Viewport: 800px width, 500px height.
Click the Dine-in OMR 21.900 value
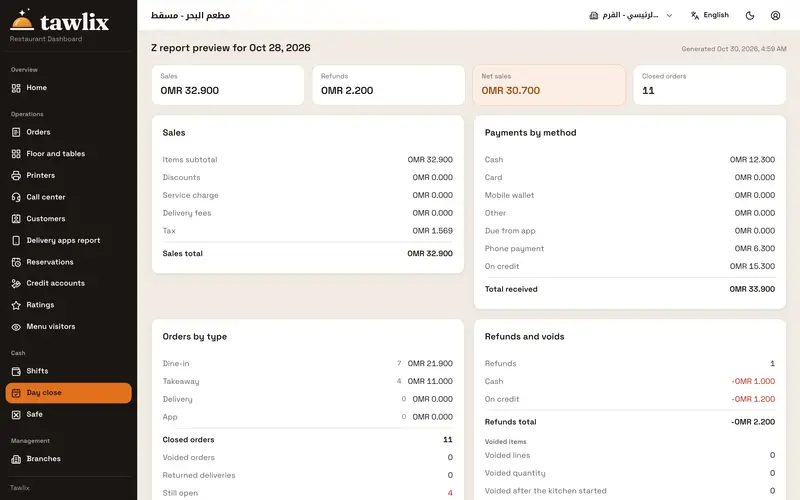click(x=430, y=364)
